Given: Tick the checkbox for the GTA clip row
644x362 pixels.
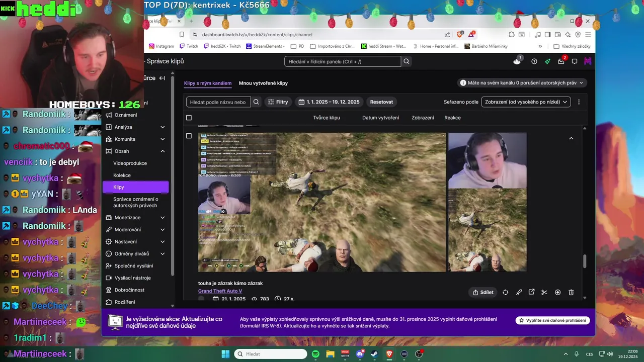Looking at the screenshot, I should click(189, 136).
